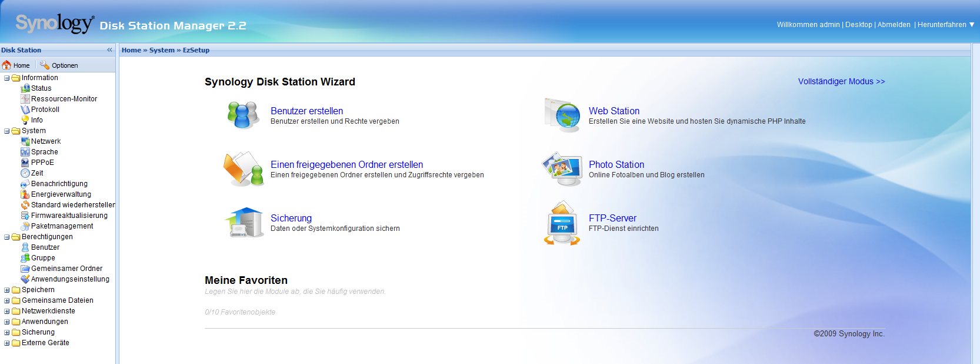The width and height of the screenshot is (980, 364).
Task: Click System in the breadcrumb path
Action: pyautogui.click(x=162, y=50)
